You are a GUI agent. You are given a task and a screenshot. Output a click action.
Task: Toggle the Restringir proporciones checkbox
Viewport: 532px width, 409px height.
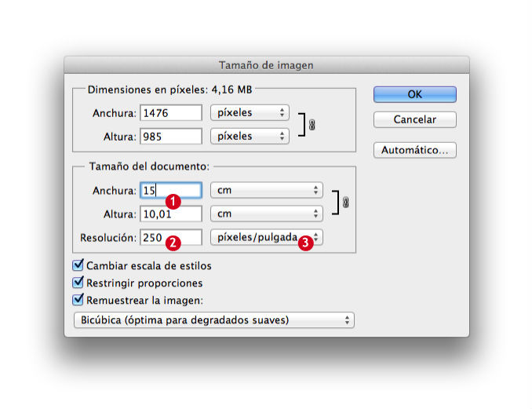[x=78, y=283]
